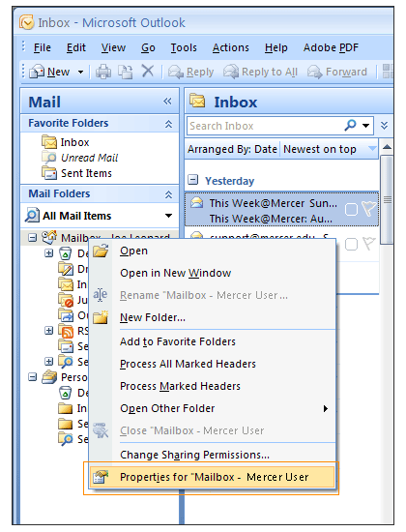Click the Print toolbar icon
The height and width of the screenshot is (532, 406).
click(x=103, y=72)
